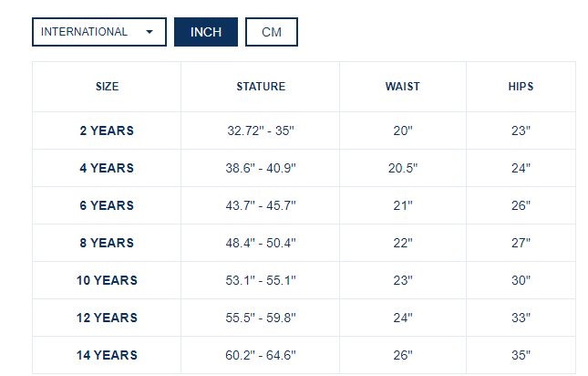Click the STATURE column header

click(x=261, y=87)
